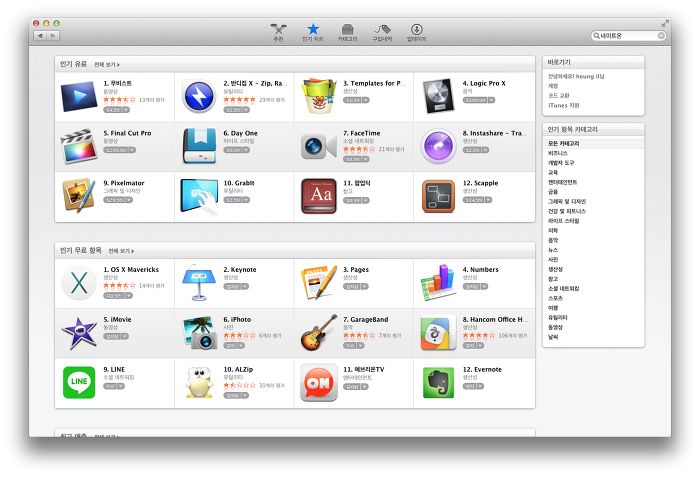The height and width of the screenshot is (477, 700).
Task: See all top paid apps link
Action: click(107, 65)
